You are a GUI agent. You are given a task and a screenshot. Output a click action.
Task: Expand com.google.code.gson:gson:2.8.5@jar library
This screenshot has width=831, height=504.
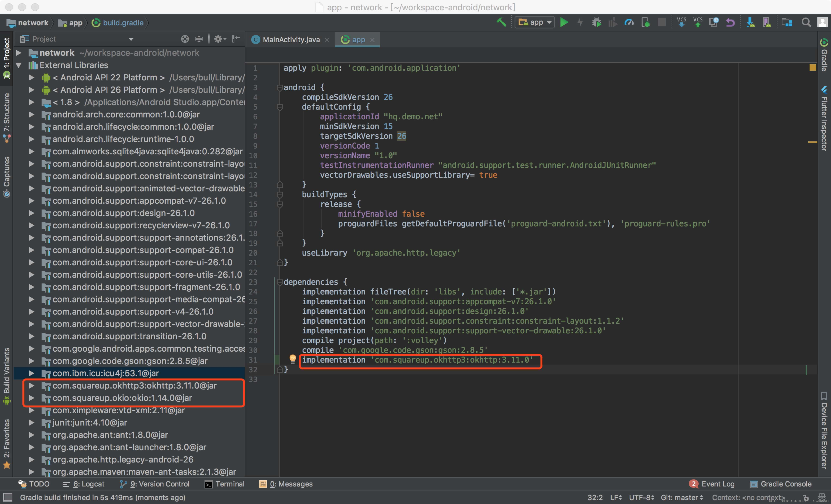tap(31, 361)
